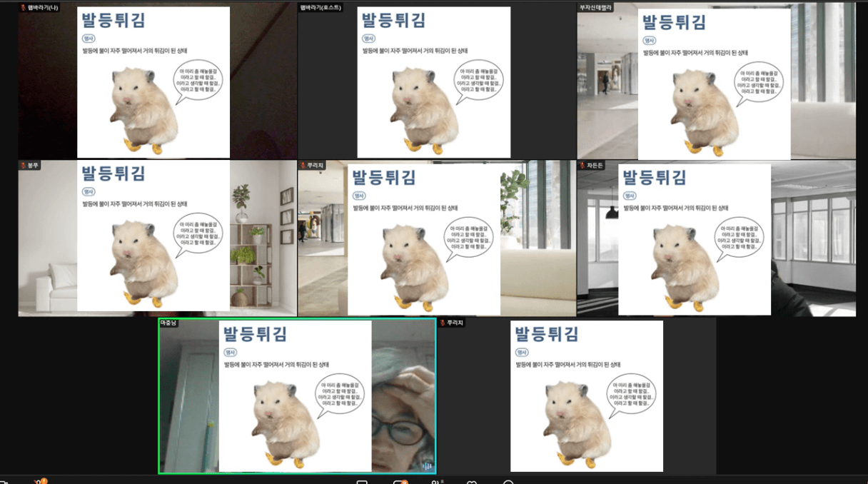This screenshot has height=484, width=868.
Task: Click the muted mic icon beside 웹바라기(나)
Action: tap(23, 7)
